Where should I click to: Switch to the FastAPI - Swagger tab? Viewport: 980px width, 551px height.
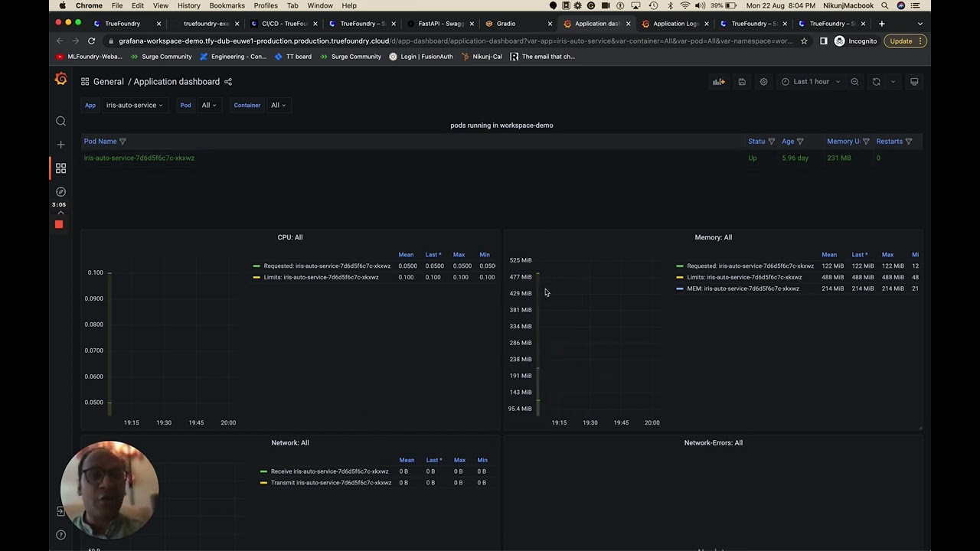coord(441,24)
